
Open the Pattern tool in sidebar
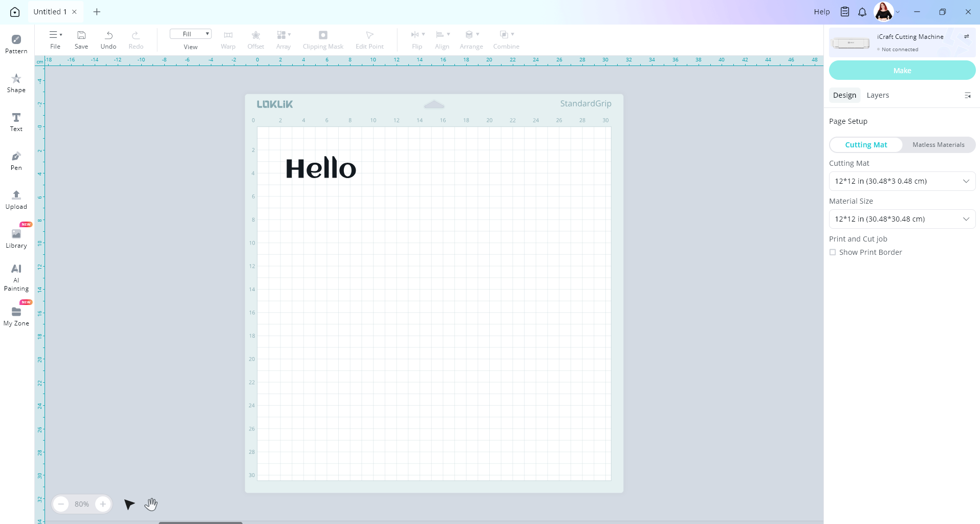[x=16, y=44]
